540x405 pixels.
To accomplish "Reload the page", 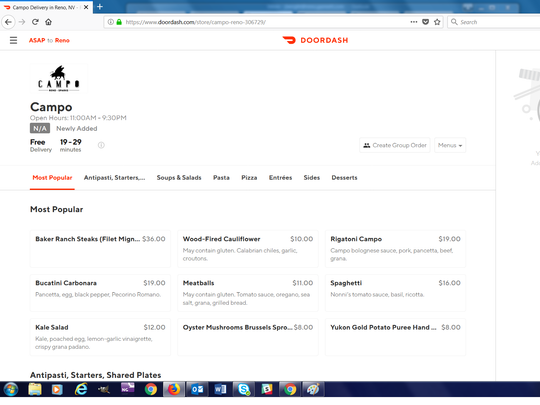I will [x=35, y=22].
